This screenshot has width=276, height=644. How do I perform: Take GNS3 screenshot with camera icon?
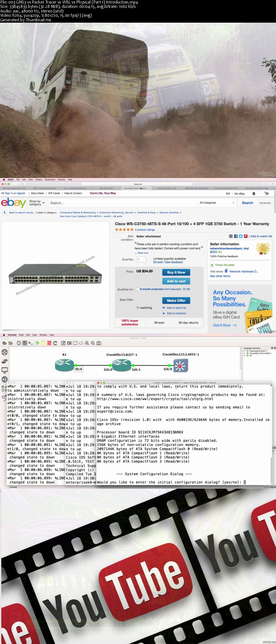[x=99, y=343]
